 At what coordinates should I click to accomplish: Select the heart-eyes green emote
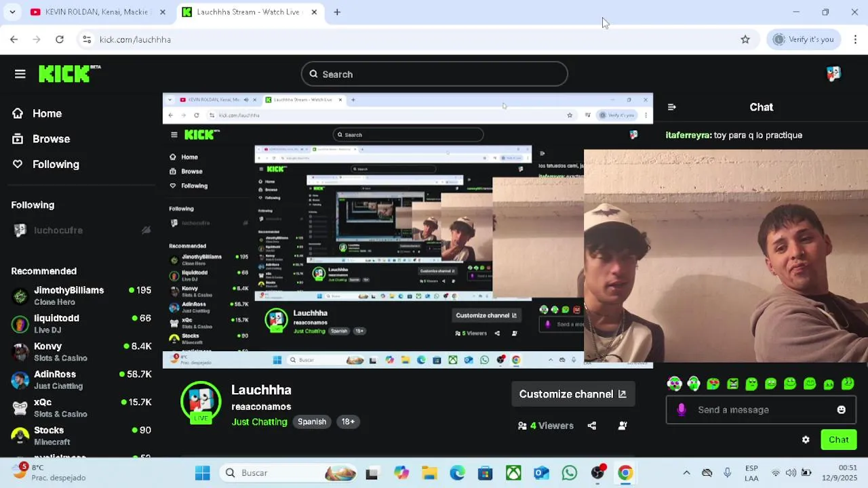(713, 384)
